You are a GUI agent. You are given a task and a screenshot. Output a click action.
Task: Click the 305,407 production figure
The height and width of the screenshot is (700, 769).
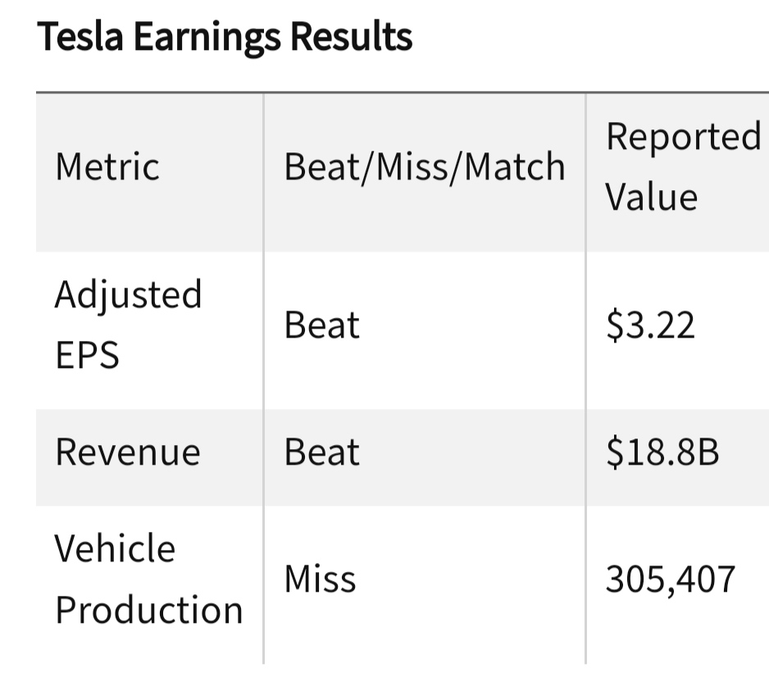coord(671,580)
